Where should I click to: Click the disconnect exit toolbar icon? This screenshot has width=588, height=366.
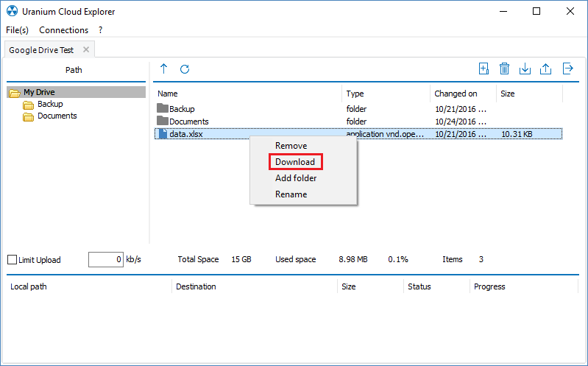(x=568, y=68)
